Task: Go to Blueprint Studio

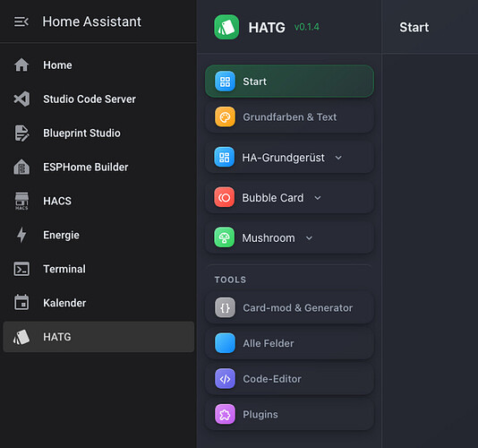Action: coord(98,134)
